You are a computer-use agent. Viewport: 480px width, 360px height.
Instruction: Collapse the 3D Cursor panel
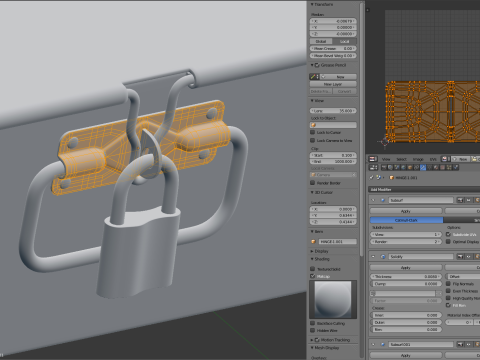click(x=312, y=192)
